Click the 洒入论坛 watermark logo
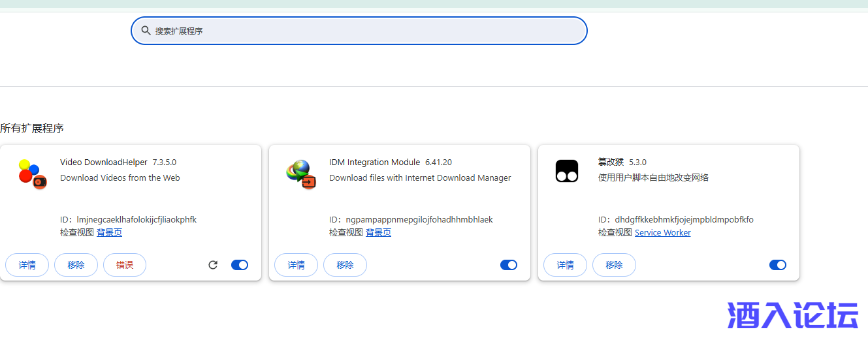868x338 pixels. [x=792, y=316]
